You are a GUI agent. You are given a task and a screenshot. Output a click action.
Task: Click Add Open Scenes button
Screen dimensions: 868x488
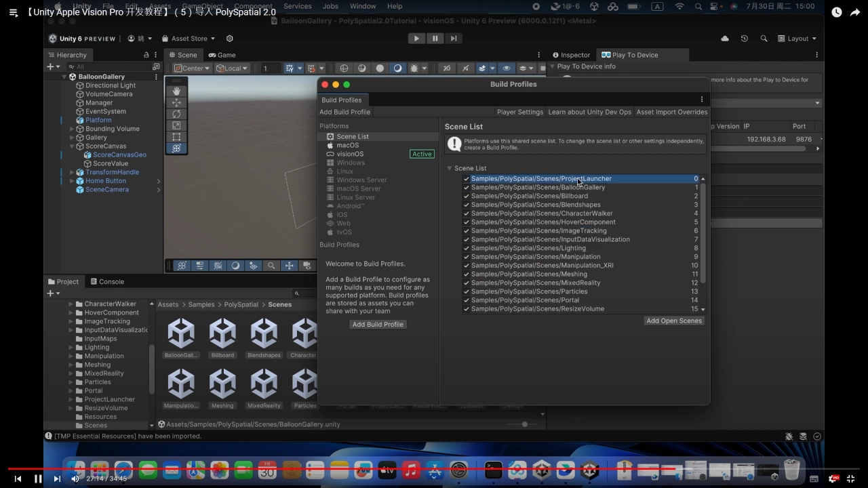coord(674,321)
